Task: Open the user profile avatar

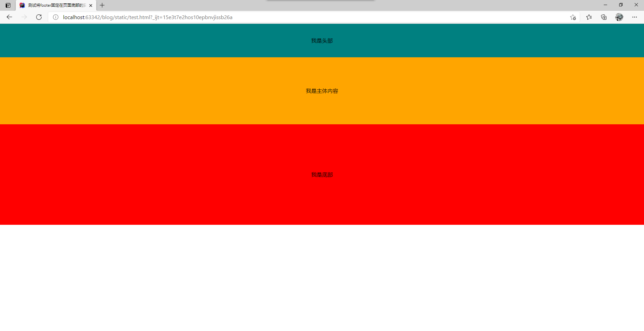Action: click(619, 17)
